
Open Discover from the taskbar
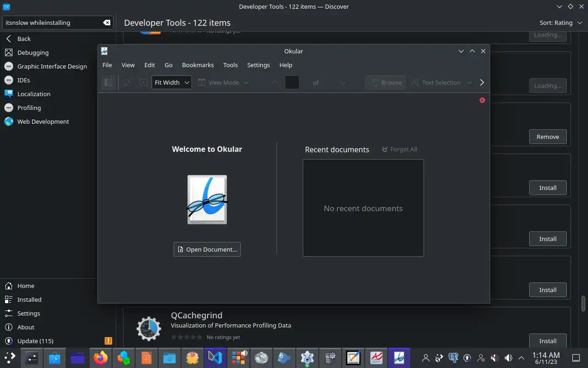(55, 357)
